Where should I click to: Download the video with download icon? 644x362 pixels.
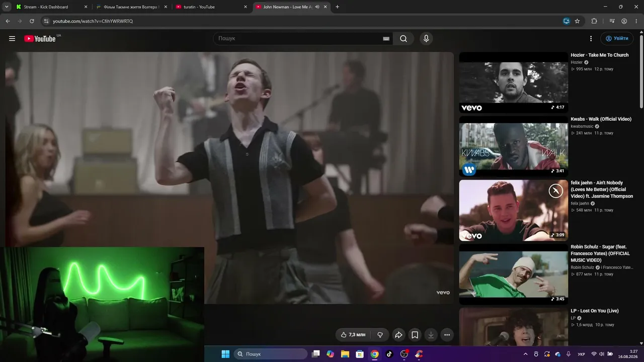pyautogui.click(x=431, y=335)
